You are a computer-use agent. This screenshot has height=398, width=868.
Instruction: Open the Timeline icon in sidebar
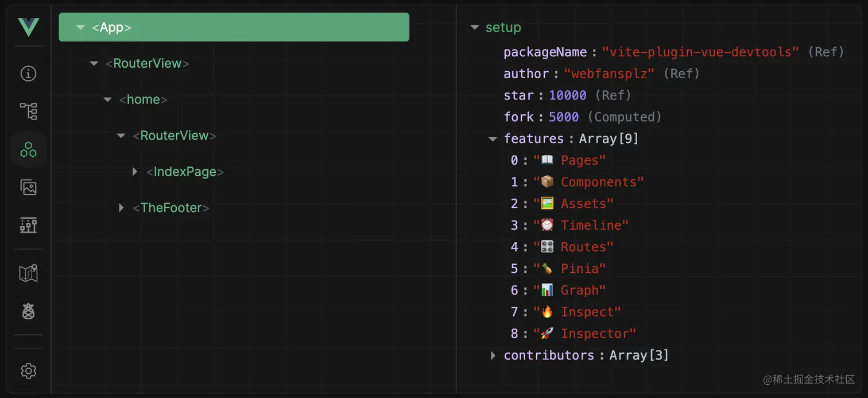point(28,225)
